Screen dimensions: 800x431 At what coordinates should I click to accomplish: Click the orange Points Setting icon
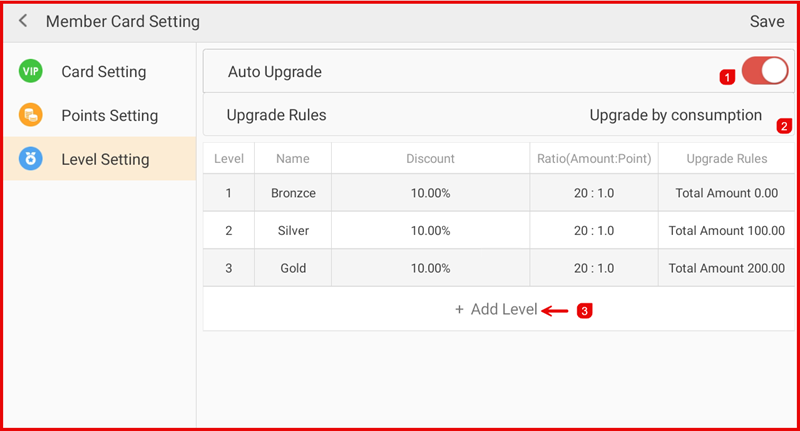30,115
